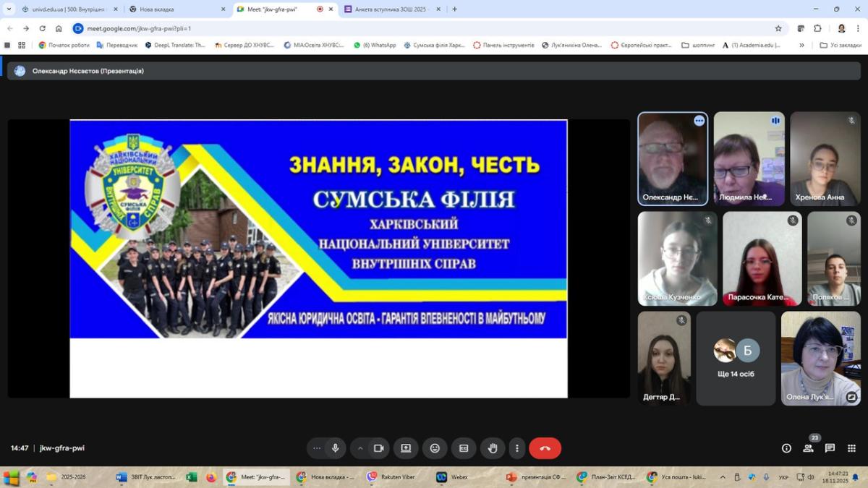This screenshot has width=868, height=488.
Task: Mute the microphone in Meet toolbar
Action: (x=335, y=448)
